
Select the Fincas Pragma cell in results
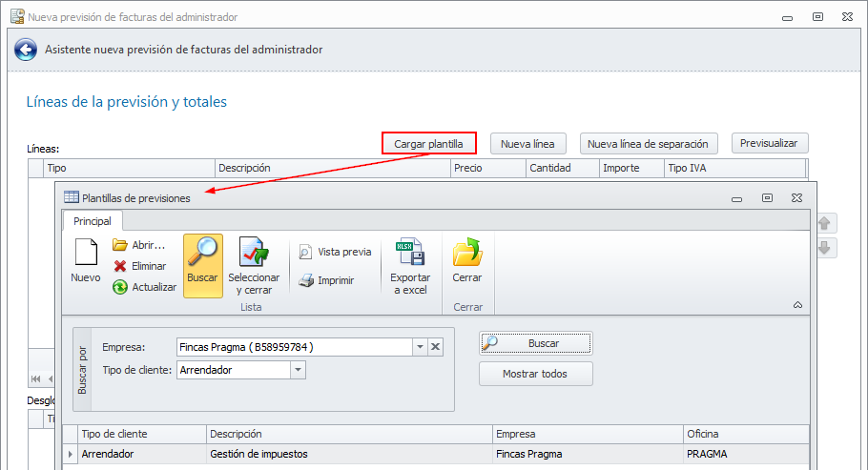588,454
